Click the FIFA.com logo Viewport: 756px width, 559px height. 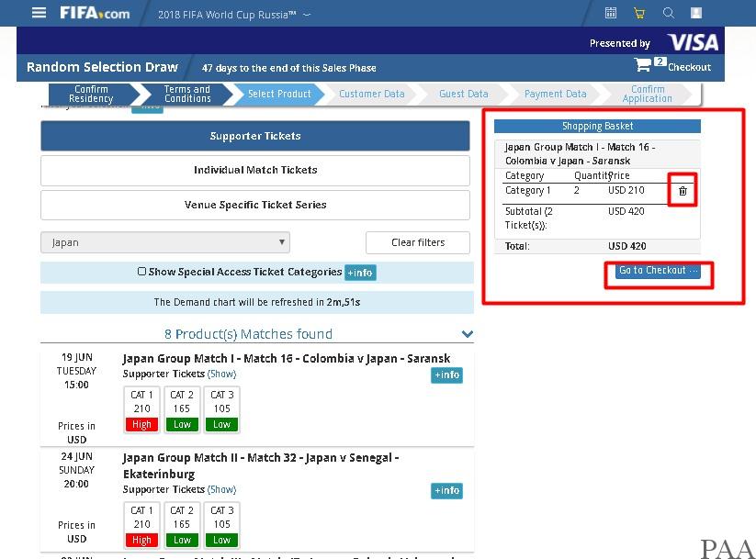click(x=95, y=13)
